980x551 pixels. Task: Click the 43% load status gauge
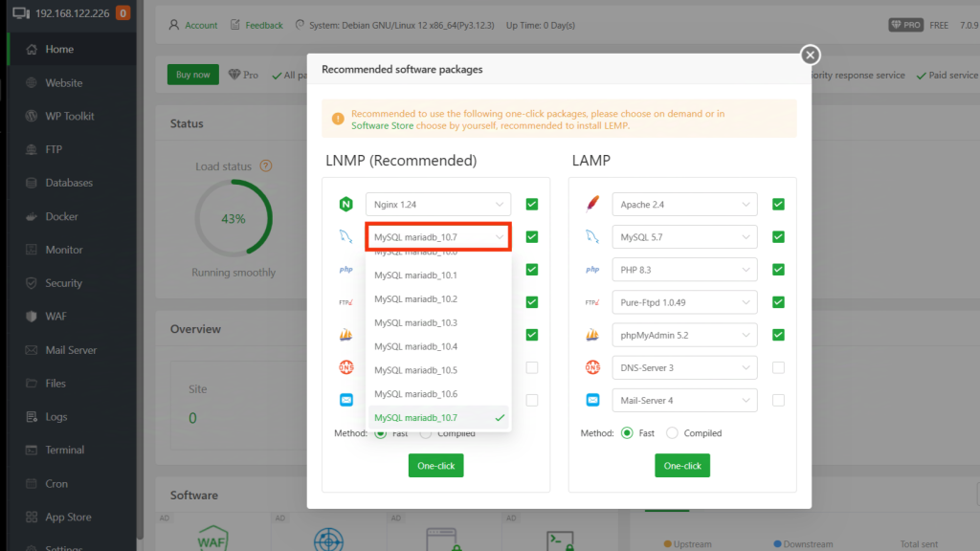(x=234, y=218)
